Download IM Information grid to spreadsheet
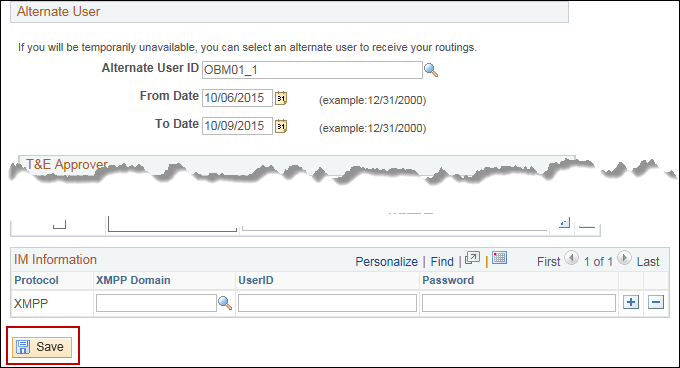The width and height of the screenshot is (680, 368). coord(499,258)
